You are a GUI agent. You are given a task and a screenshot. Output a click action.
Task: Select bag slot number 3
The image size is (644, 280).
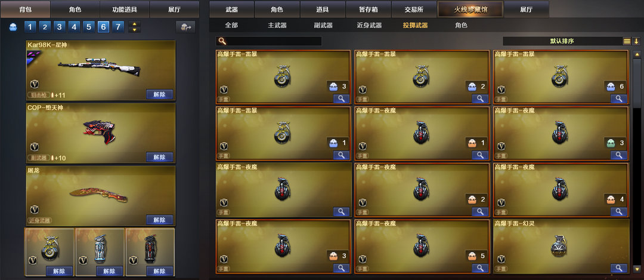coord(60,27)
